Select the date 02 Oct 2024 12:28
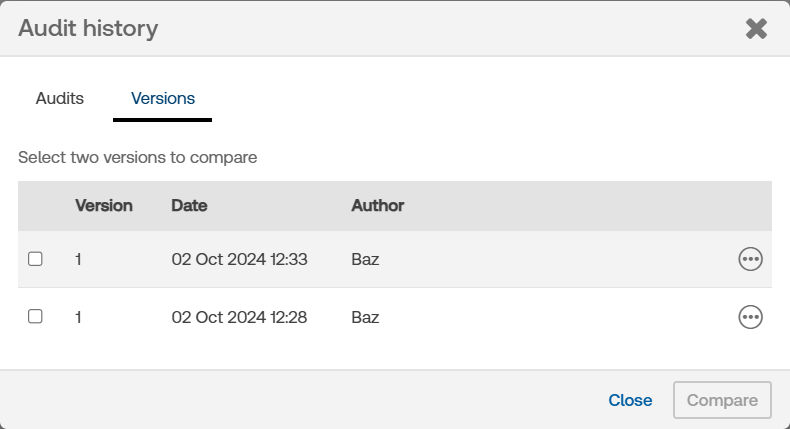This screenshot has width=790, height=429. [x=239, y=317]
